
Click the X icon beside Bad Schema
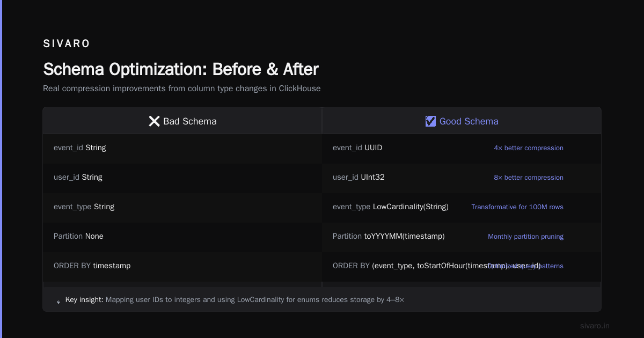154,121
